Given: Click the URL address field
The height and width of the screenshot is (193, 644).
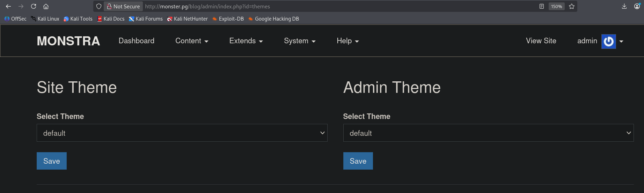Looking at the screenshot, I should 314,6.
